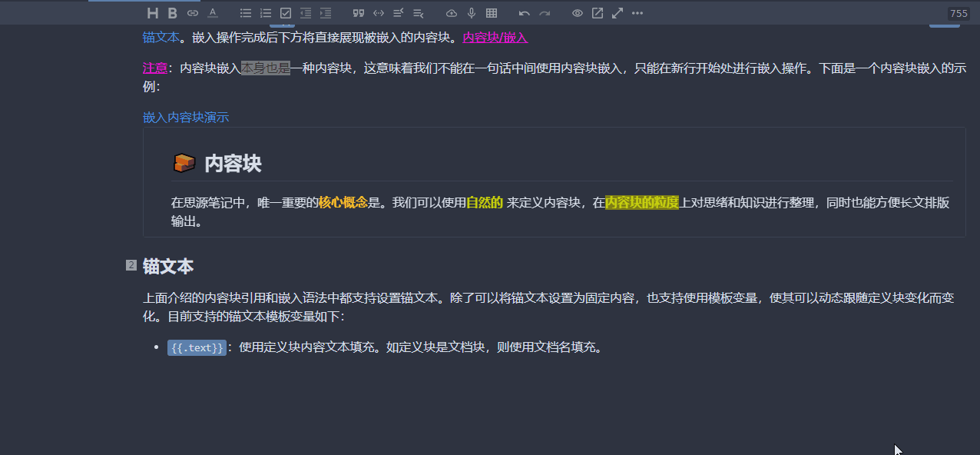Open the document in a new window
Image resolution: width=980 pixels, height=455 pixels.
[598, 13]
